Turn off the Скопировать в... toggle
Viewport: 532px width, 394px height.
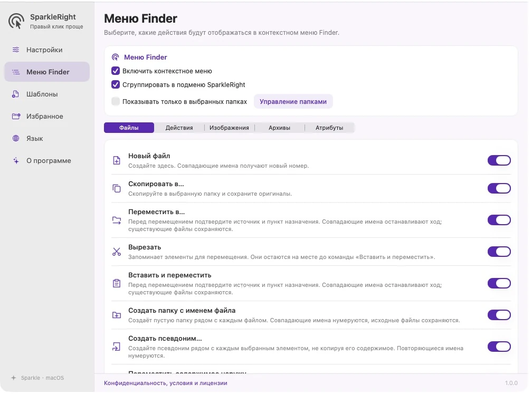tap(499, 188)
